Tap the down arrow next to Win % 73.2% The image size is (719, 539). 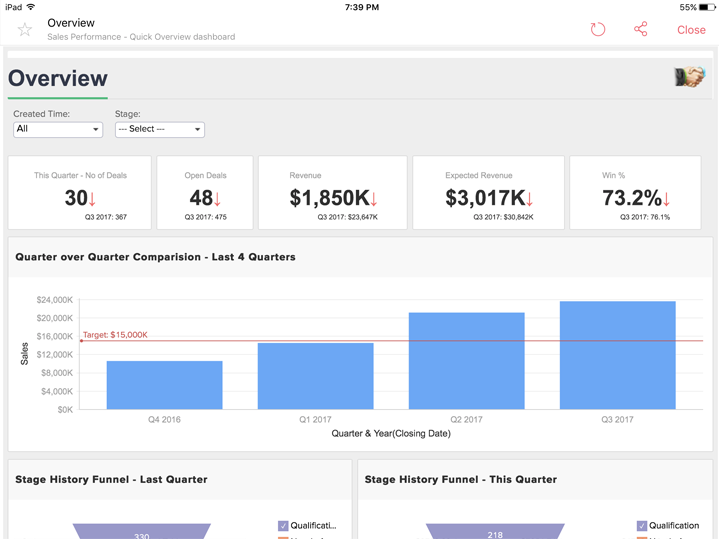click(666, 199)
